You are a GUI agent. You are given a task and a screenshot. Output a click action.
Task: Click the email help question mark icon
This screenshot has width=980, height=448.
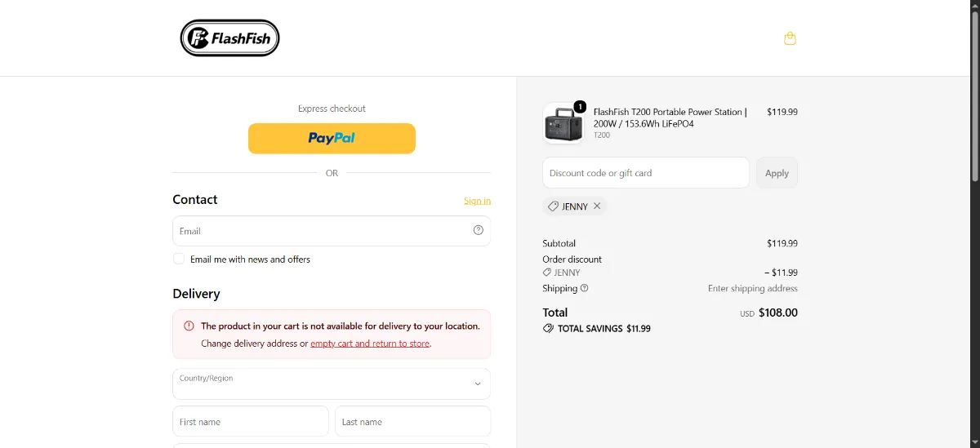pyautogui.click(x=479, y=230)
